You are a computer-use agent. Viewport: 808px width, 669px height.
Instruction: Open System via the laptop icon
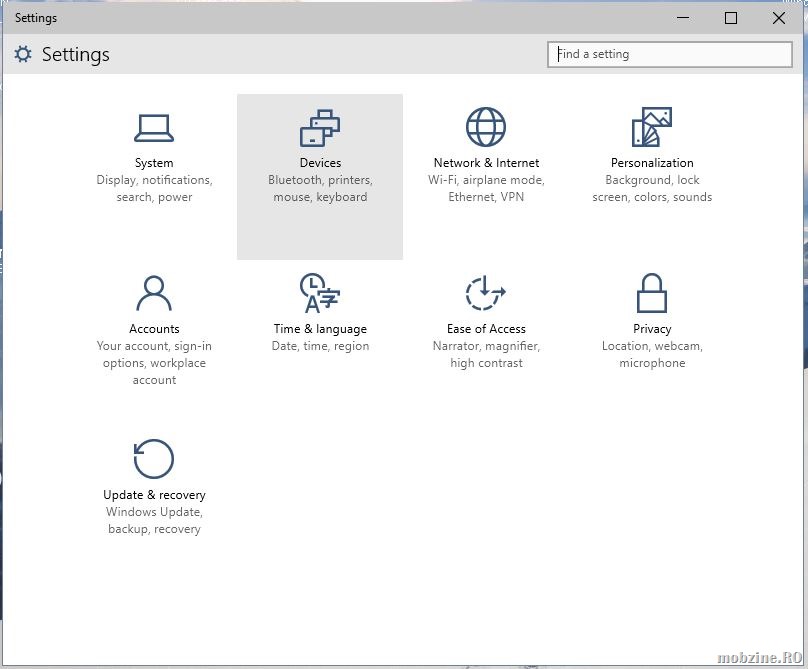click(x=154, y=128)
